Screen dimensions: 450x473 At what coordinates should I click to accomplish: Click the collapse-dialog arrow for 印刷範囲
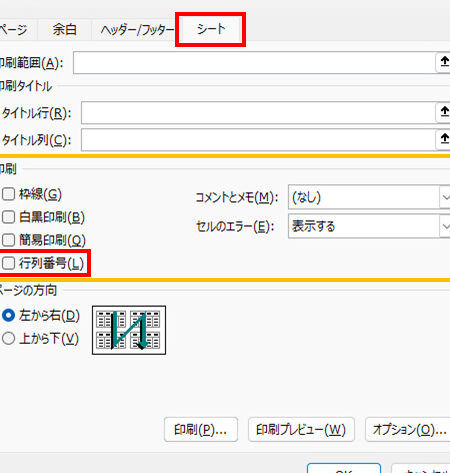pos(444,62)
